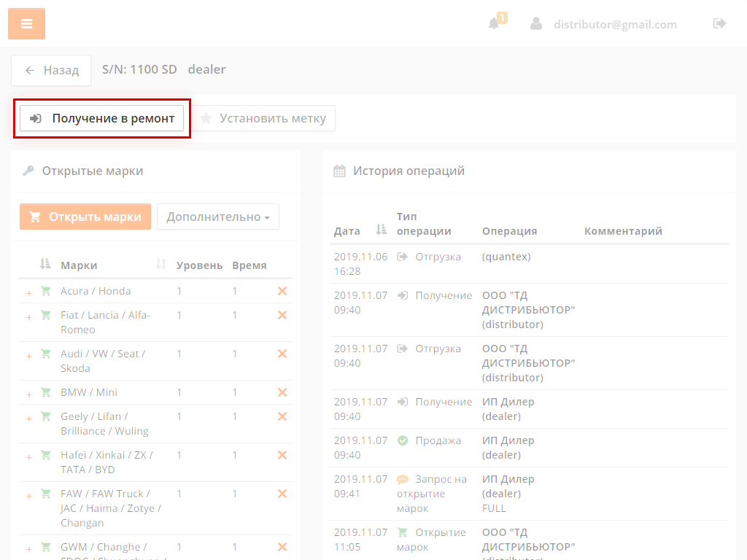
Task: Expand the Audi / VW / Seat row plus
Action: pos(29,356)
